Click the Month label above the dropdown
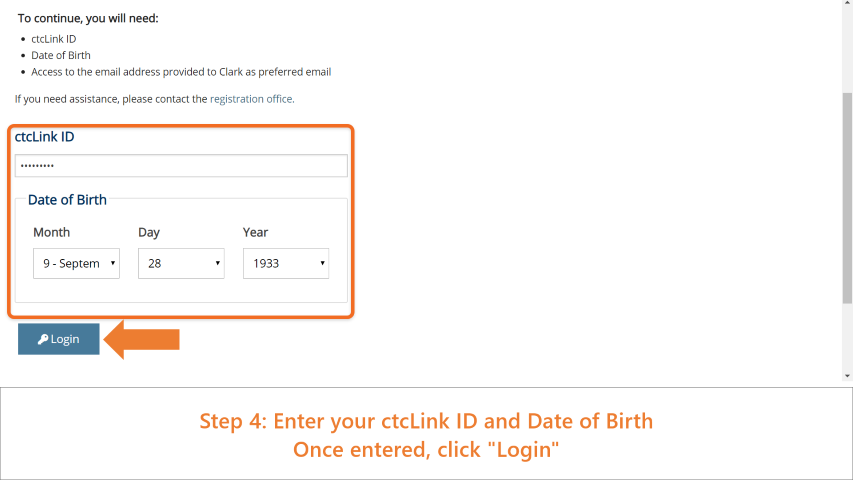853x480 pixels. point(52,232)
